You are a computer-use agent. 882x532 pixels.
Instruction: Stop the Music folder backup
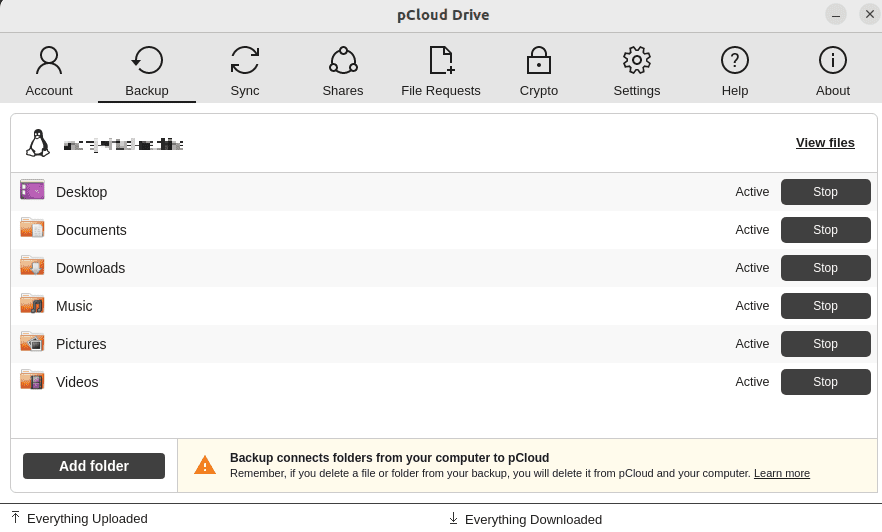pyautogui.click(x=825, y=306)
